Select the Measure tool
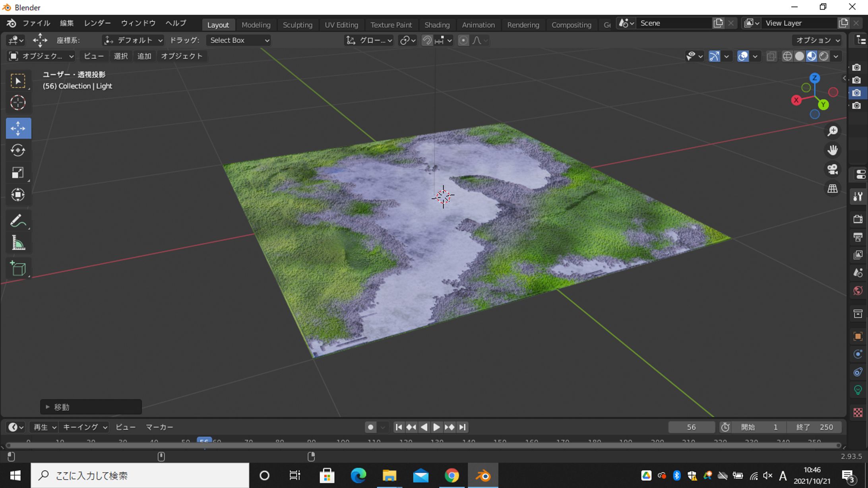 18,243
